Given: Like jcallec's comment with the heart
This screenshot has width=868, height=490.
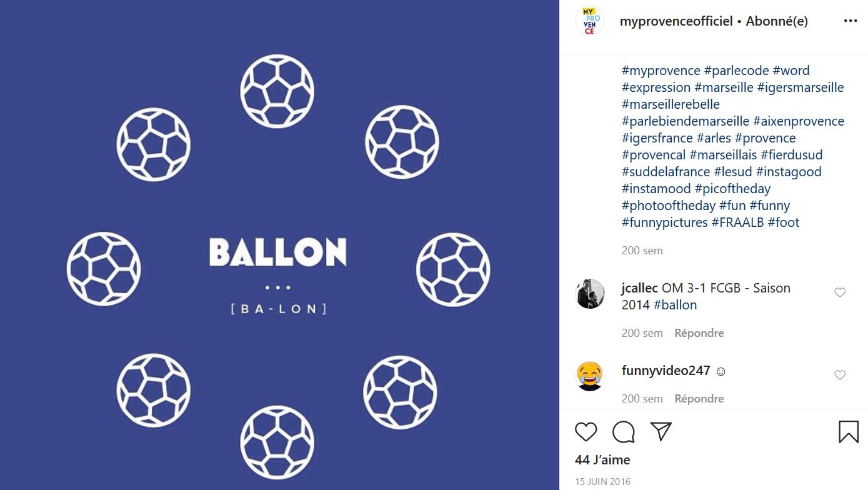Looking at the screenshot, I should point(840,292).
